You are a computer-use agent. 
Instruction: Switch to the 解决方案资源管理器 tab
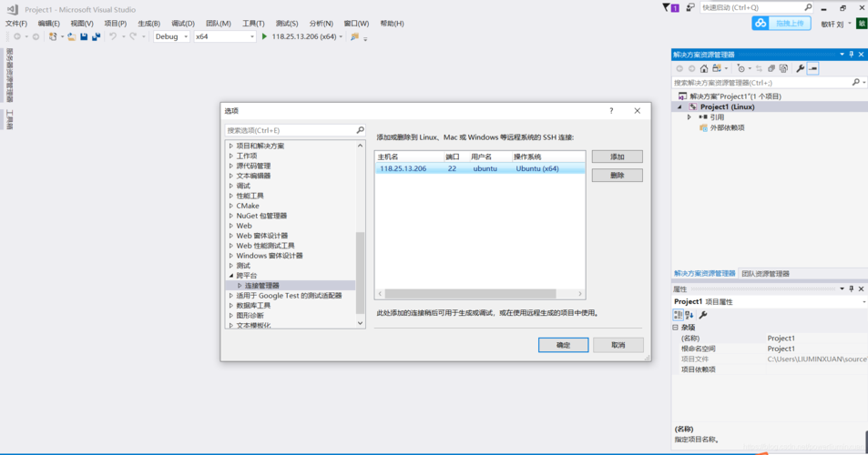point(704,274)
